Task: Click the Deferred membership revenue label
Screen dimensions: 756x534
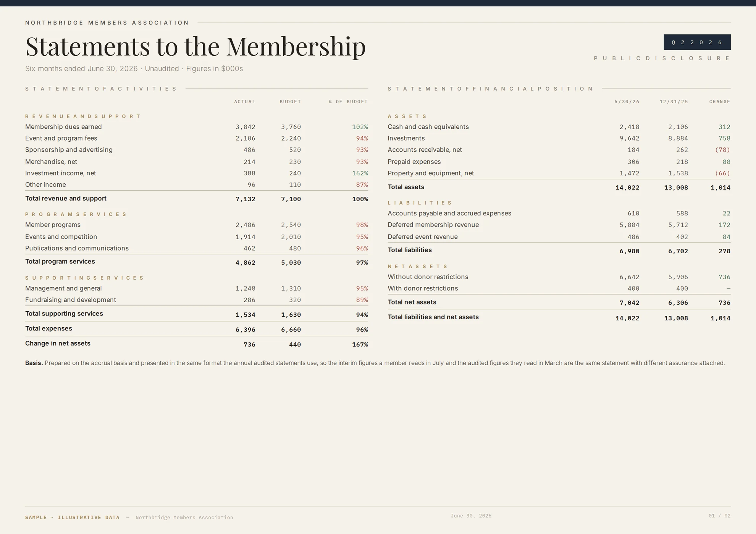Action: [x=433, y=225]
